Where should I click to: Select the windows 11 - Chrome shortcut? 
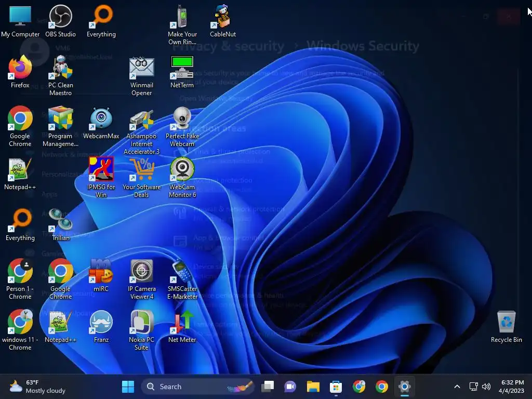click(20, 330)
